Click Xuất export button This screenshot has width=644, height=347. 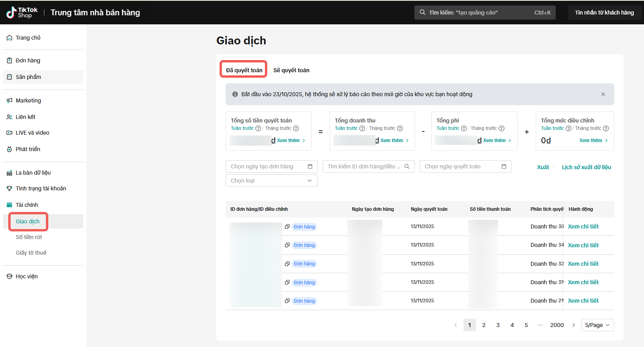(543, 167)
